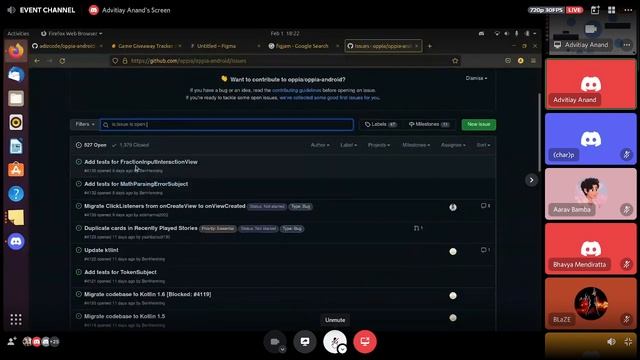
Task: Show the 1,370 Closed issues
Action: tap(131, 145)
